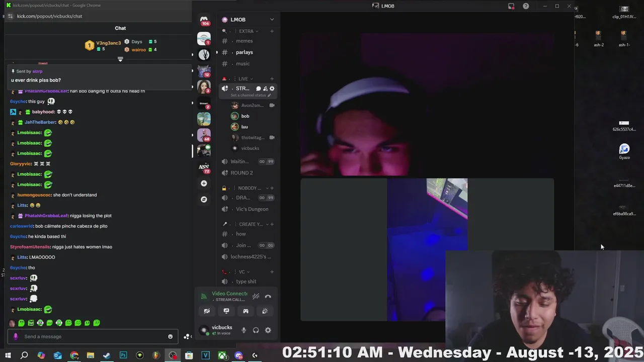Collapse the Kick leaderboard arrow
Screen dimensions: 644x362
click(120, 59)
